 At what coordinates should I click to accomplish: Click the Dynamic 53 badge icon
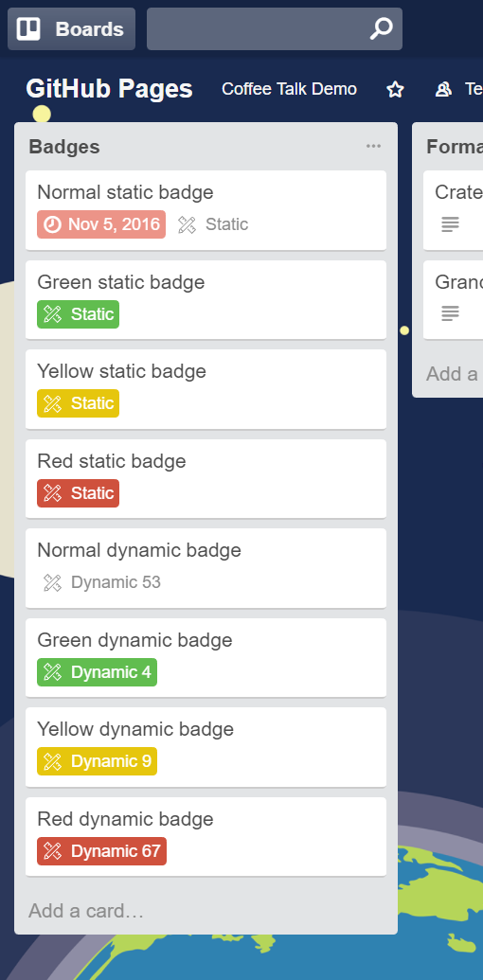point(52,582)
